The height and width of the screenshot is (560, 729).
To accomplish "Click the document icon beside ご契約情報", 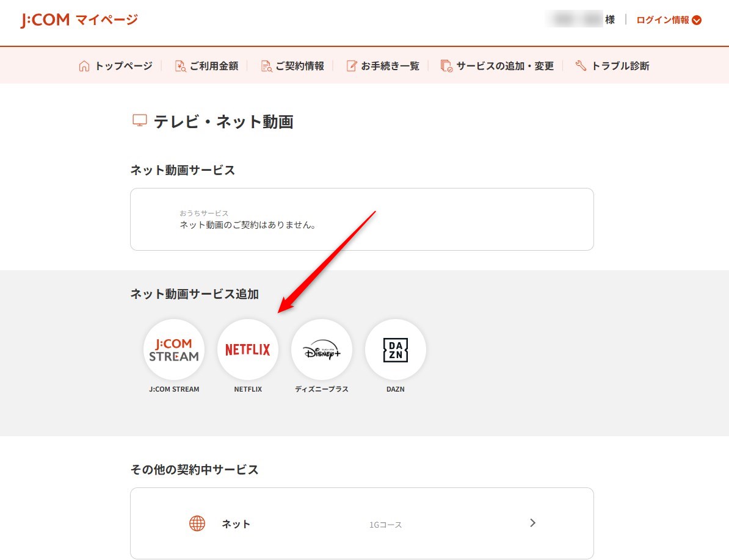I will 266,66.
